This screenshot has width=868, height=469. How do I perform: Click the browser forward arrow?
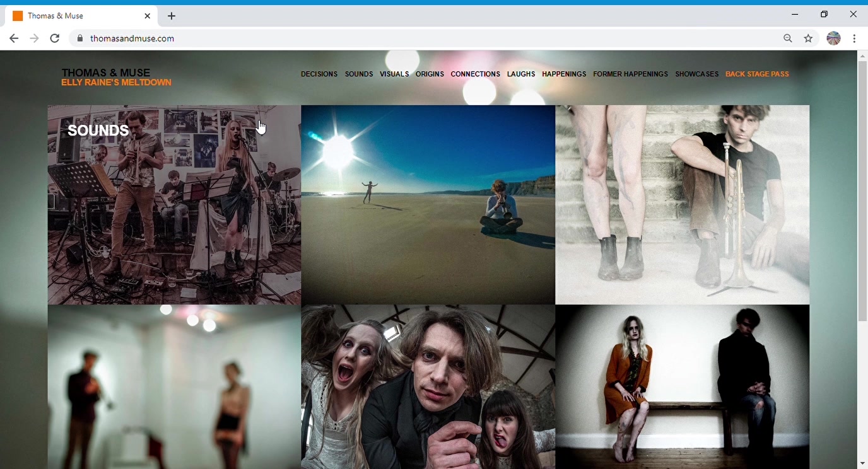point(34,38)
